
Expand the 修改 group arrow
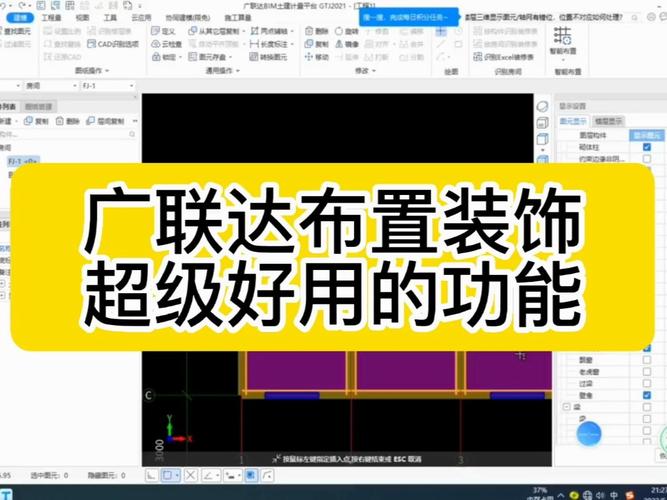[374, 71]
